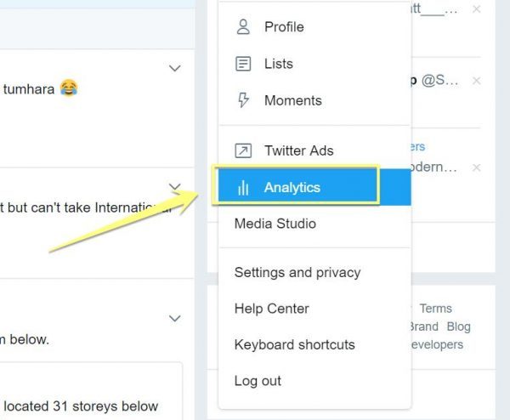Screen dimensions: 510x420
Task: Open Settings and privacy
Action: tap(314, 272)
